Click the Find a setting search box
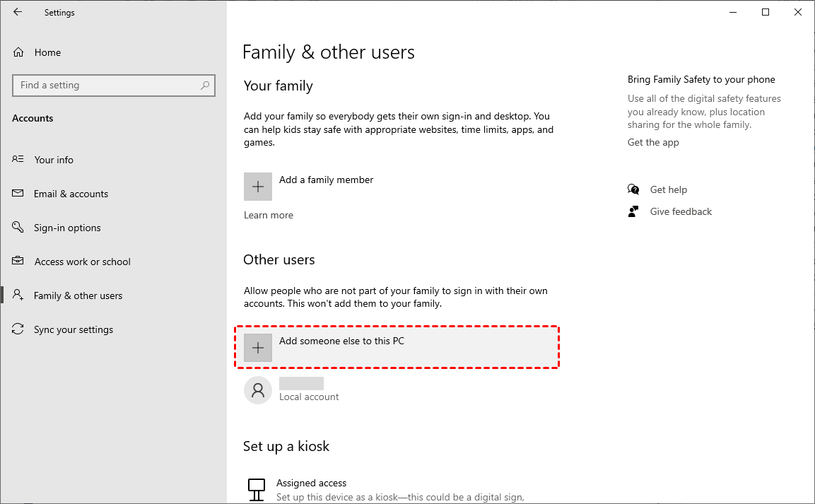 click(106, 86)
